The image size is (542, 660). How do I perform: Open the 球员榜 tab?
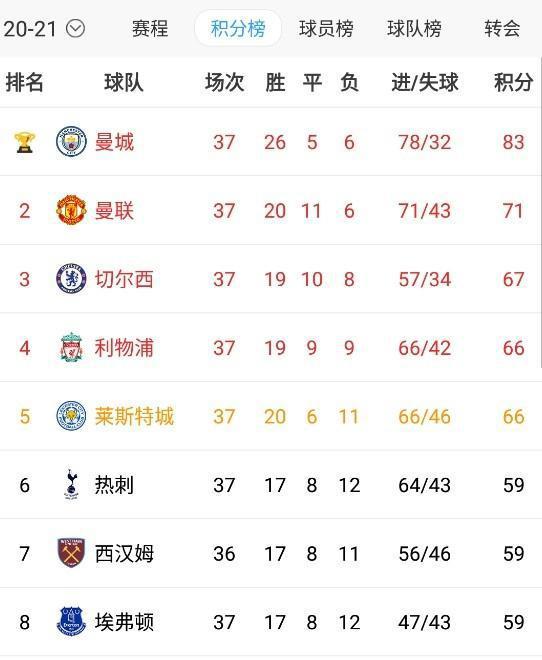(326, 29)
